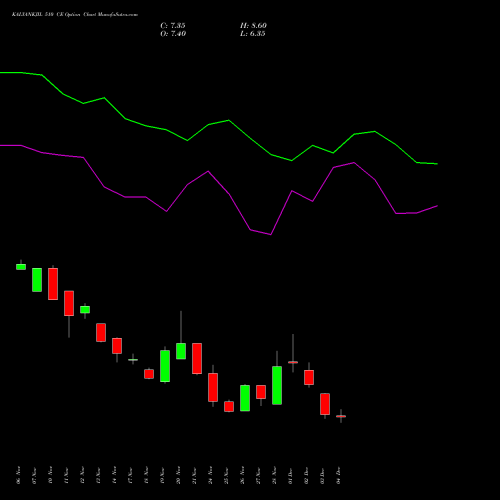The image size is (500, 500).
Task: Select the red candlestick above 10 Nov
Action: tap(53, 284)
